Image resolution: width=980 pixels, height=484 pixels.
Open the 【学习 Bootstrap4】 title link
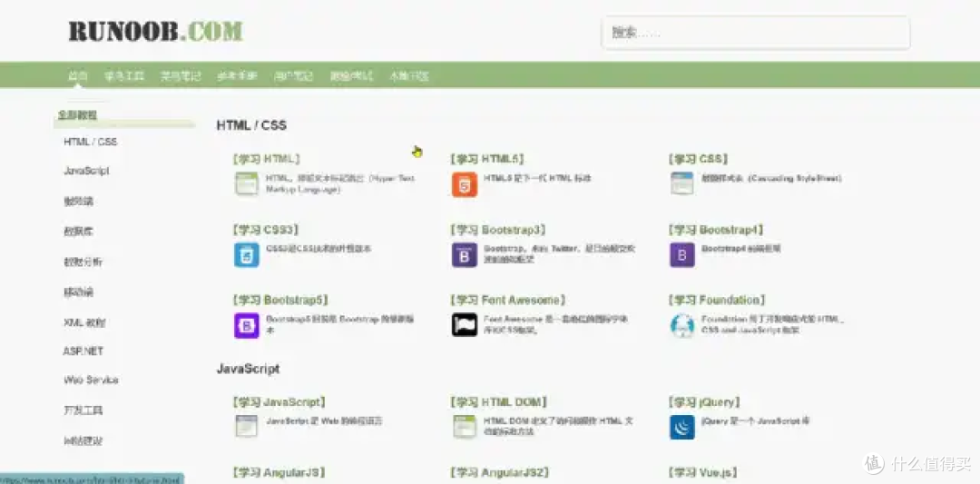[x=716, y=230]
